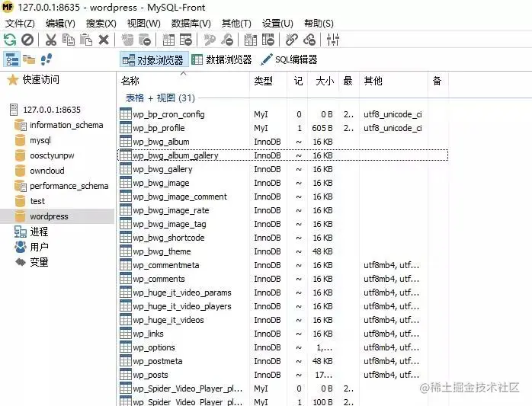Open the 视图(W) menu
The height and width of the screenshot is (406, 532).
click(x=143, y=24)
